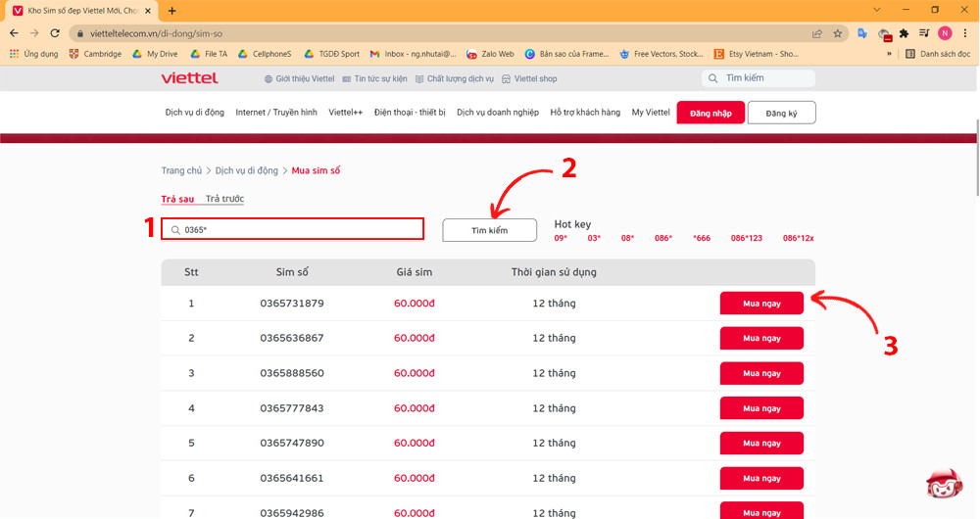Click the Đăng ký button
The height and width of the screenshot is (519, 980).
781,113
